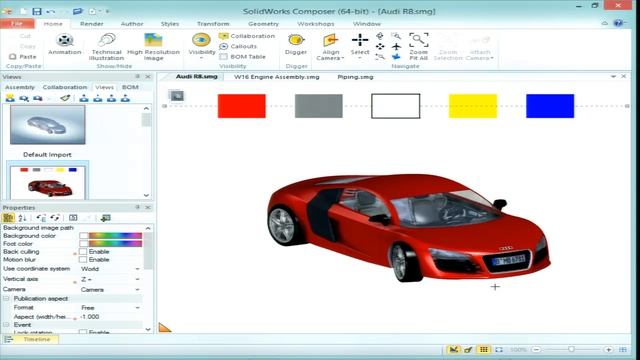640x360 pixels.
Task: Click the yellow color swatch
Action: click(x=473, y=106)
